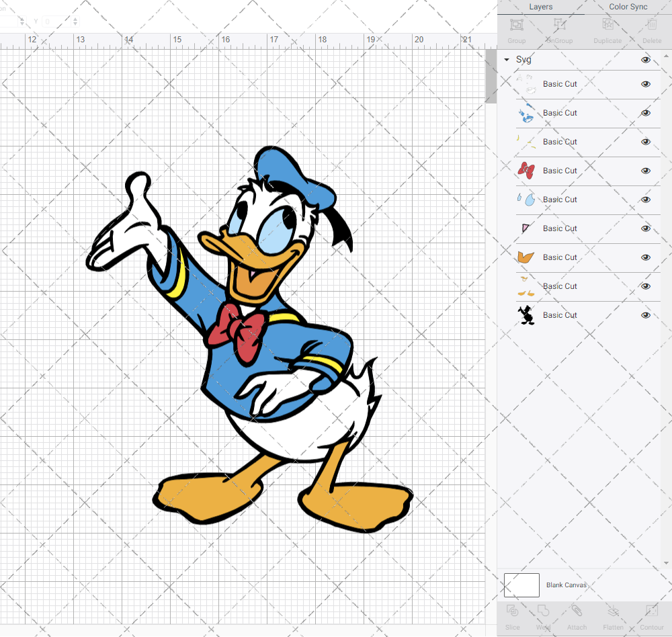This screenshot has height=637, width=672.
Task: Click the 'Svg' group name
Action: (x=523, y=60)
